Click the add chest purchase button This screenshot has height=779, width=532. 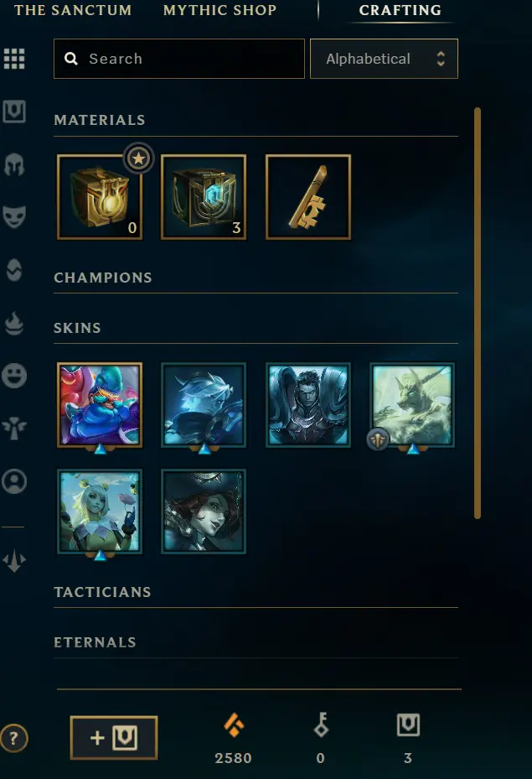114,738
